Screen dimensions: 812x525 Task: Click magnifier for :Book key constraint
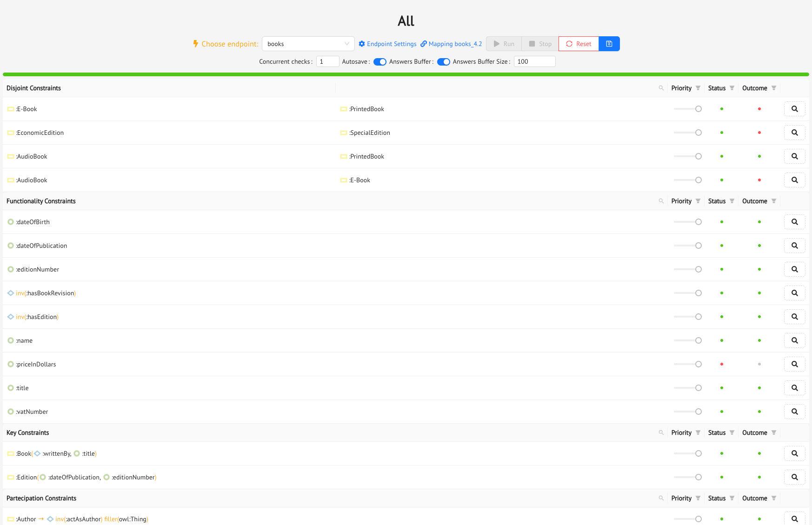point(794,453)
